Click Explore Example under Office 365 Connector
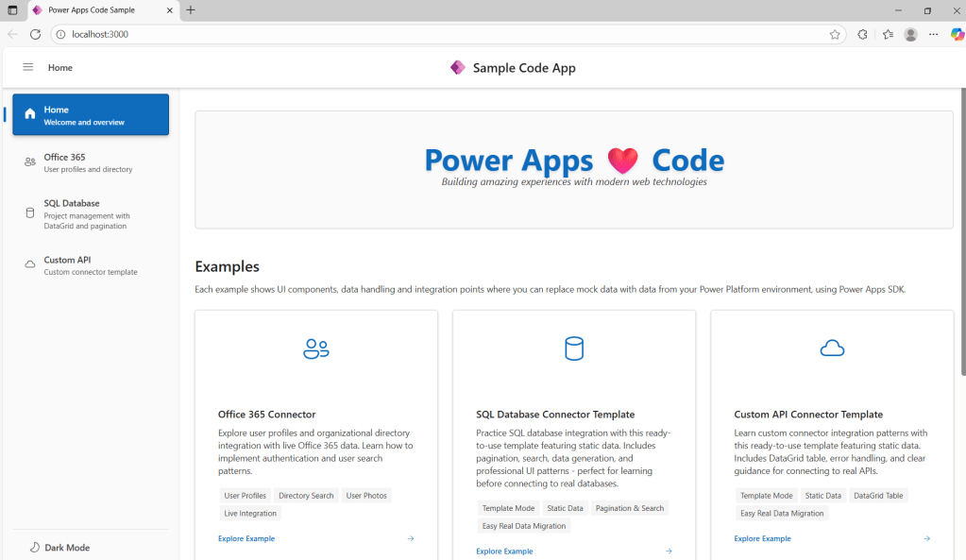Viewport: 966px width, 560px height. pyautogui.click(x=246, y=538)
